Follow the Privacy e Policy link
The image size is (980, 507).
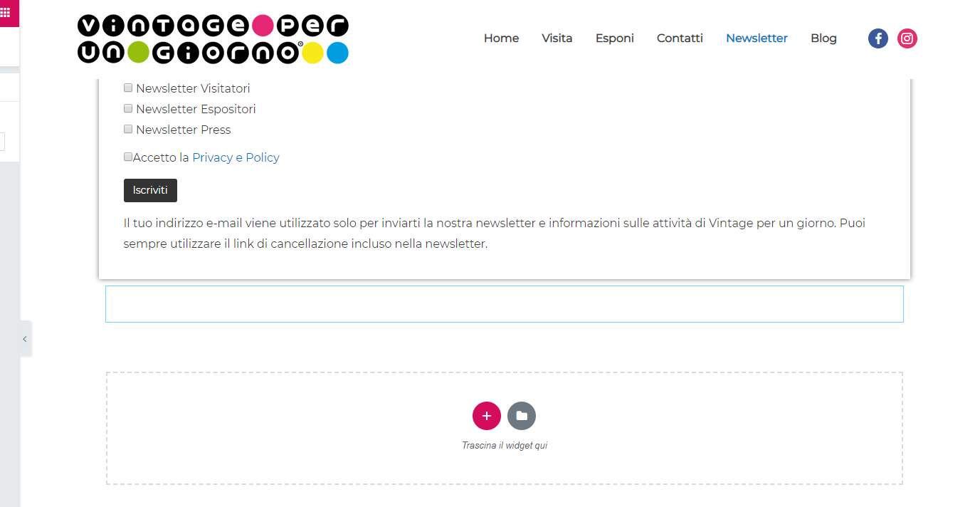tap(236, 157)
